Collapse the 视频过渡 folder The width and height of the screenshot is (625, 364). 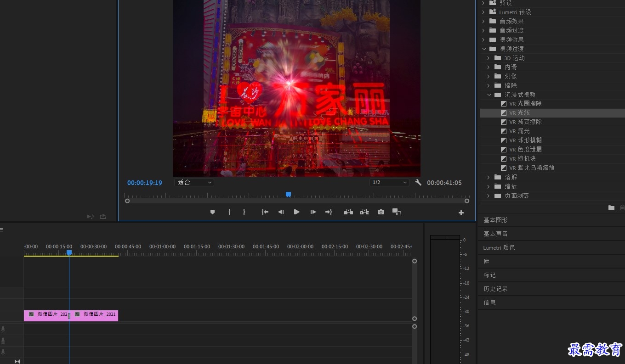[483, 49]
